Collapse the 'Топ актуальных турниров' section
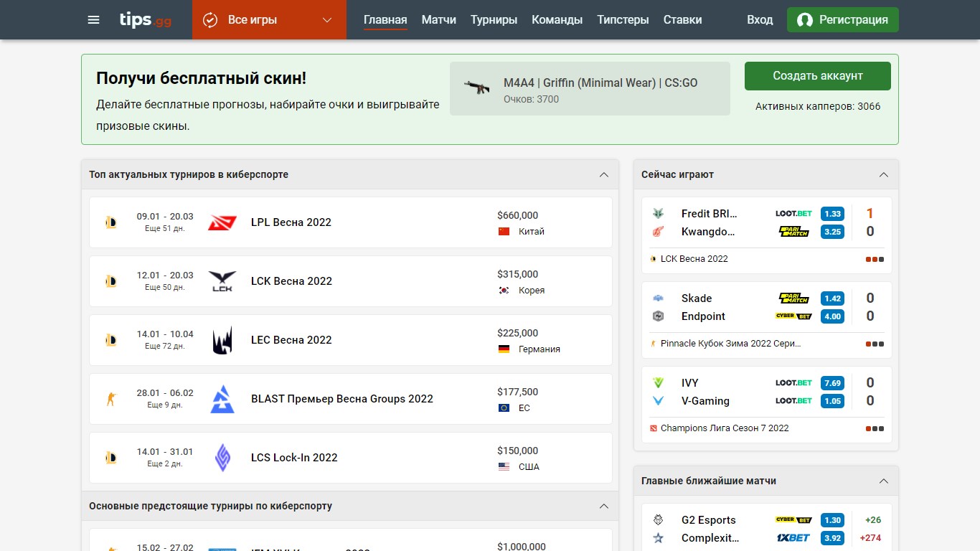 [x=604, y=175]
